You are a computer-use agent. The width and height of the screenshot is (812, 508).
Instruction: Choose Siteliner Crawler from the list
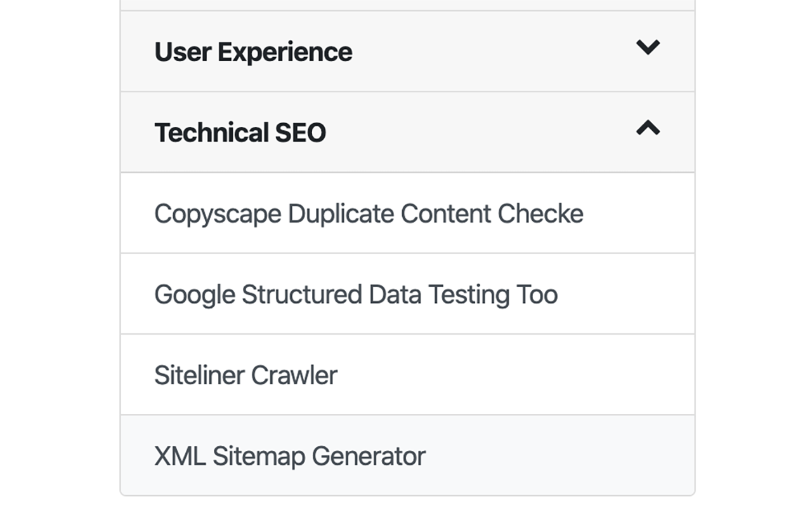247,375
